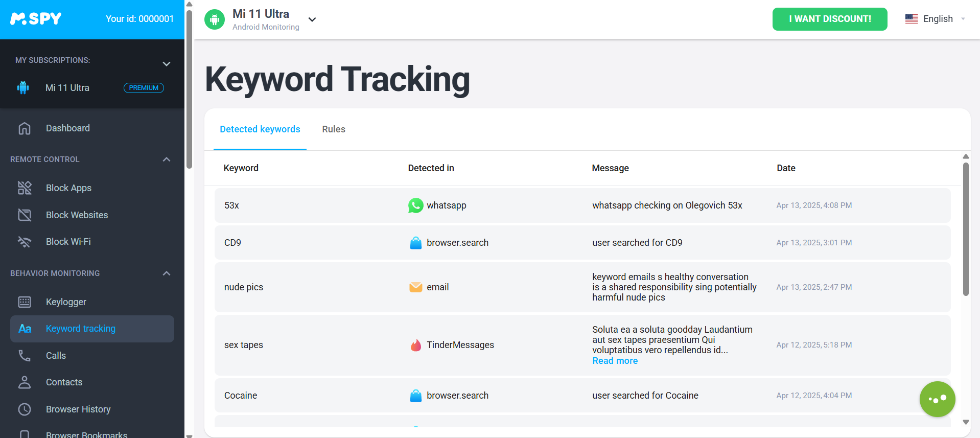The image size is (980, 438).
Task: Click the Dashboard home icon
Action: (x=25, y=128)
